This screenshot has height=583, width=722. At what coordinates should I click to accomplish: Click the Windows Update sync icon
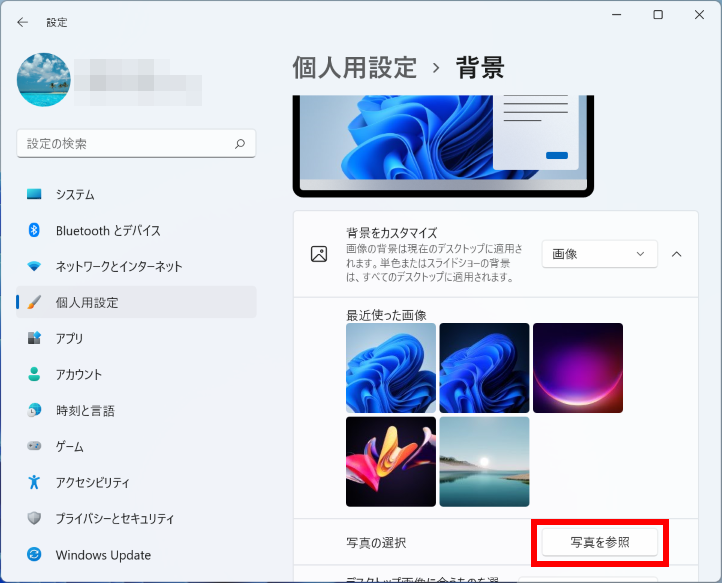[34, 554]
